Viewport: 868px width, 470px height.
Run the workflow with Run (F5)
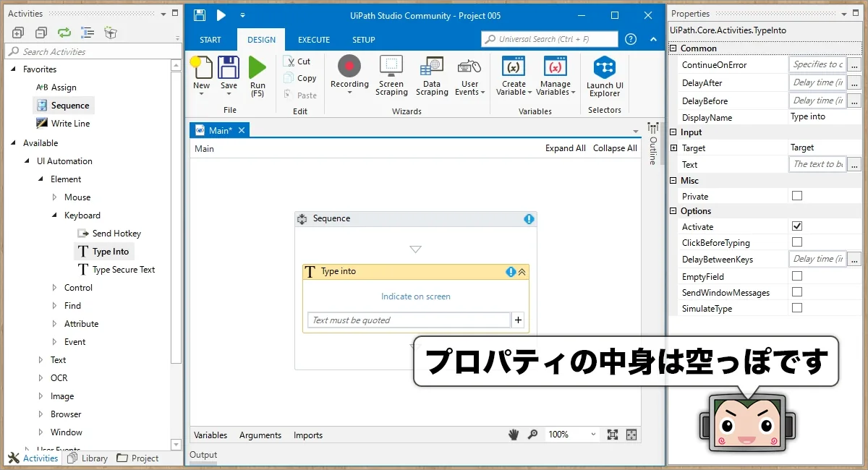[258, 77]
